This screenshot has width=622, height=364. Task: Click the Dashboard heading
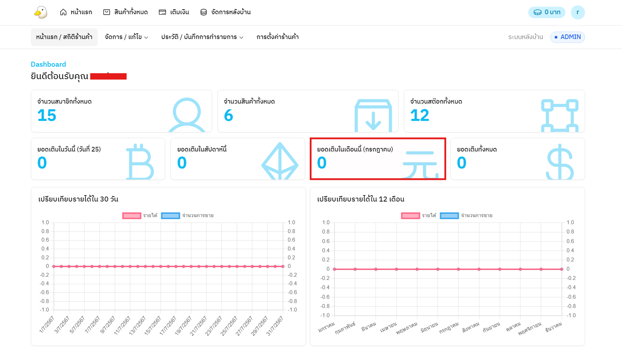tap(48, 64)
